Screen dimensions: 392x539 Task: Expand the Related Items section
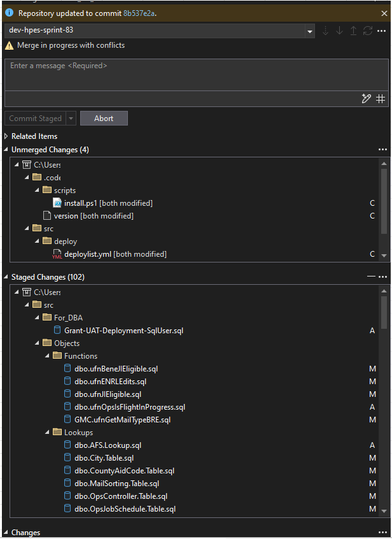tap(6, 136)
